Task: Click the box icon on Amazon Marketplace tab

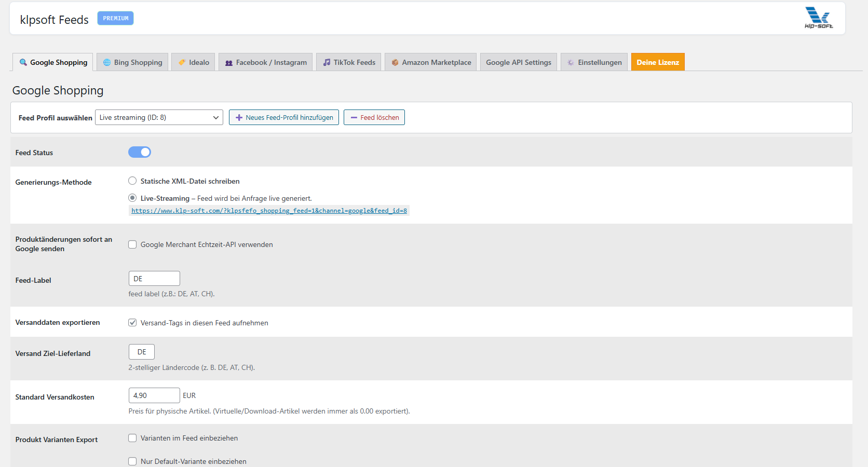Action: [395, 62]
